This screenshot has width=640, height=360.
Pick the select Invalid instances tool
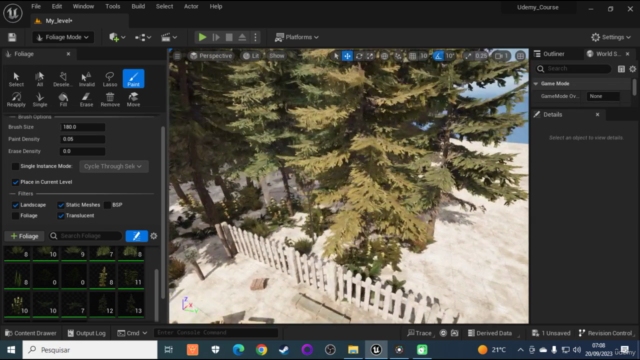pos(87,79)
